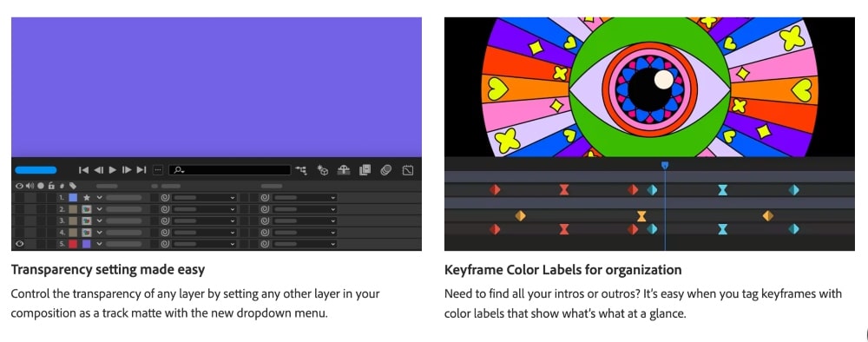Toggle visibility box of layer 1

(x=20, y=197)
